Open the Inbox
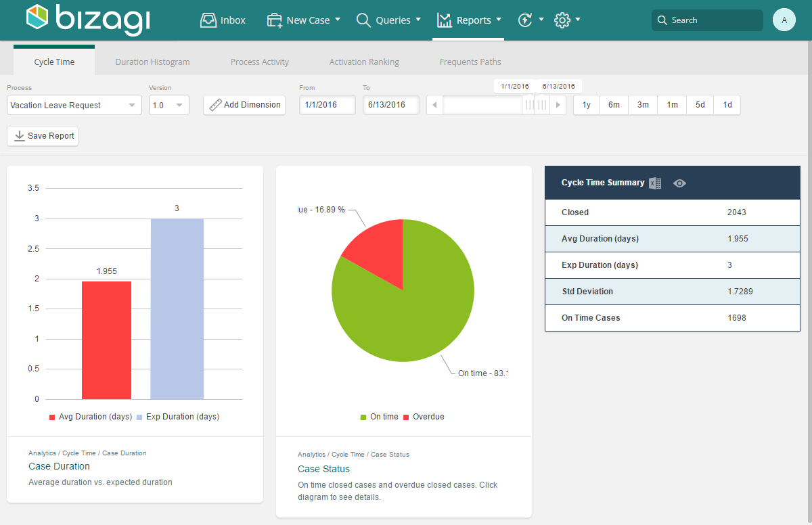 coord(223,20)
